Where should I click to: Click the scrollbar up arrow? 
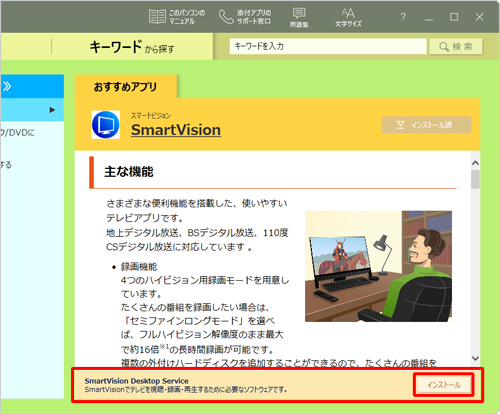click(x=475, y=163)
